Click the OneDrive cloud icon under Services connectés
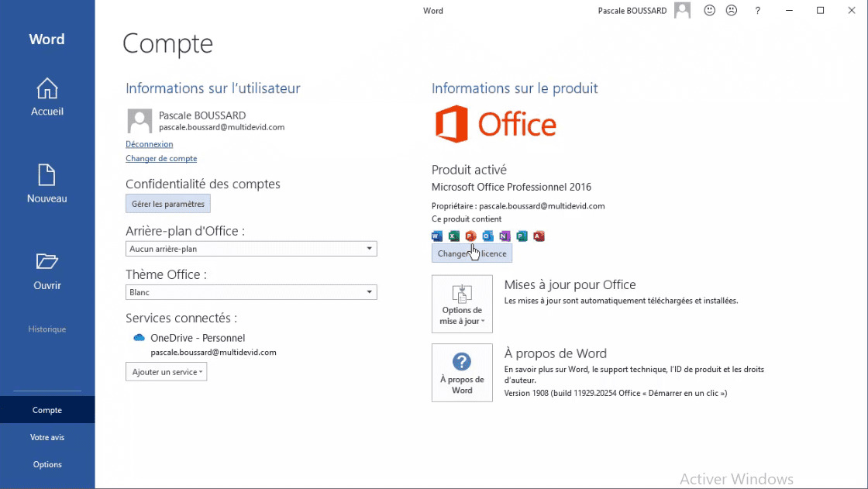The image size is (868, 489). point(138,337)
